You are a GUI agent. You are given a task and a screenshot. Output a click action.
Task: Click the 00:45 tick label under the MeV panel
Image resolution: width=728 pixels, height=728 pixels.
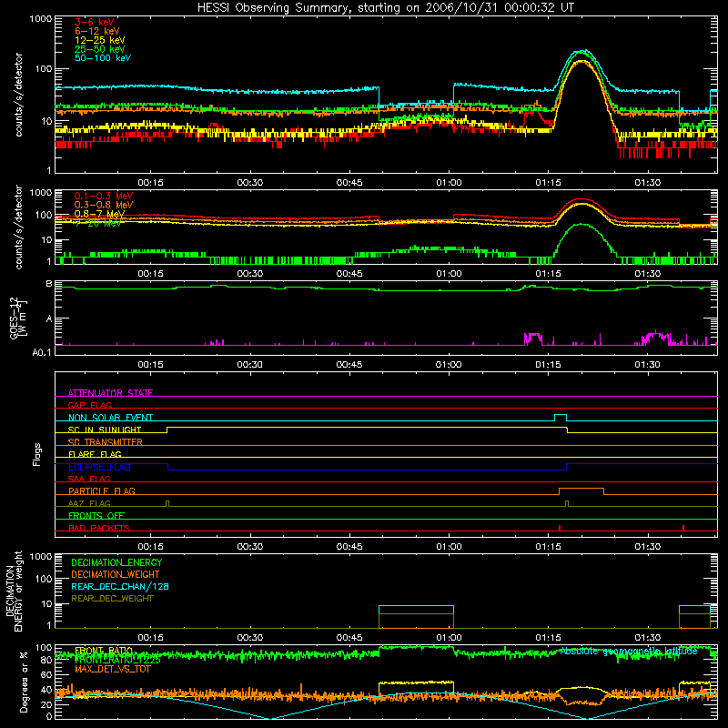pos(349,273)
